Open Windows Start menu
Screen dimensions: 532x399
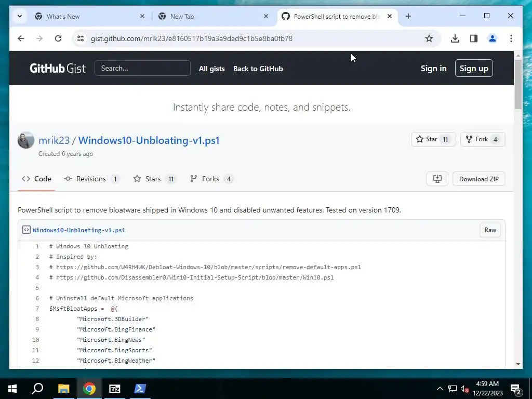coord(12,389)
